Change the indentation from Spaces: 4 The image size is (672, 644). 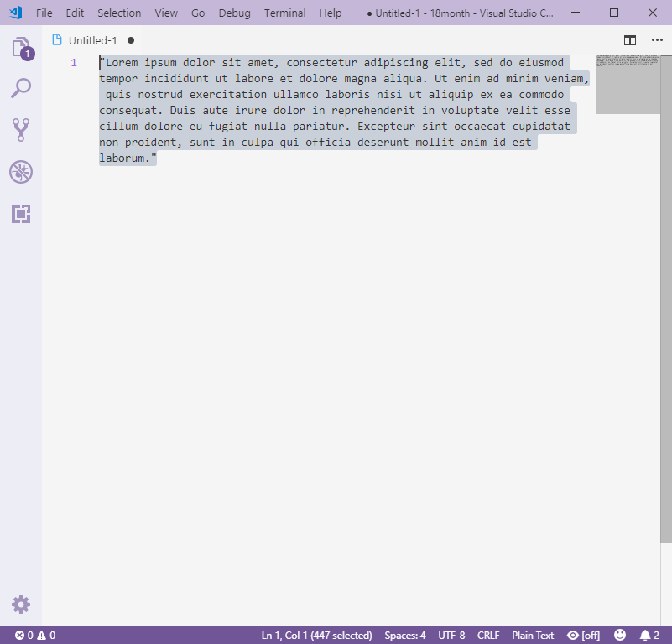(x=405, y=635)
